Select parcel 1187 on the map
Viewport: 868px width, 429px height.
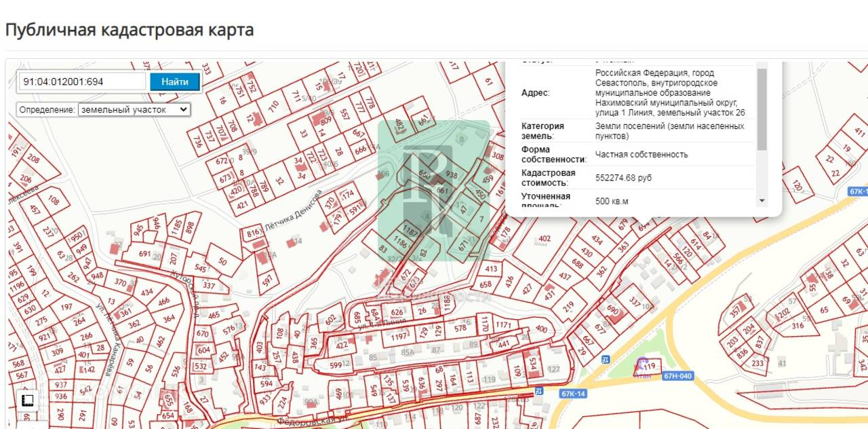coord(411,231)
